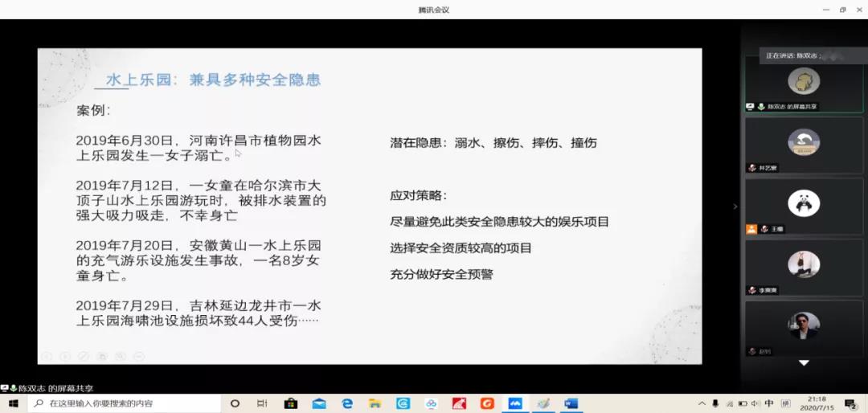This screenshot has height=413, width=868.
Task: Click the Cortana circle icon
Action: coord(235,403)
